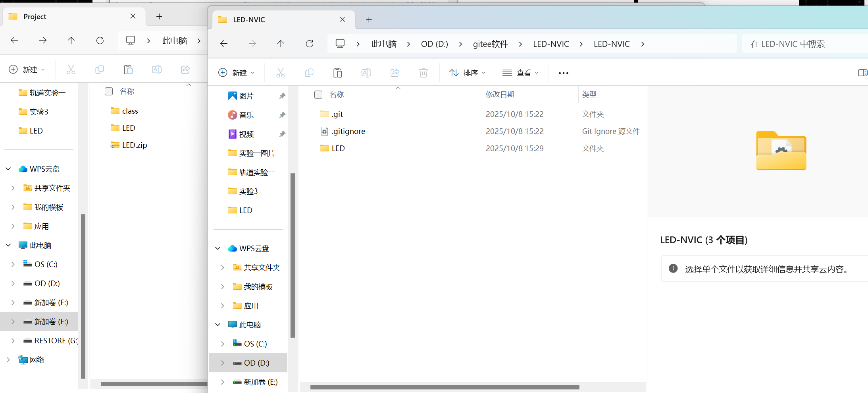This screenshot has height=393, width=868.
Task: Open the 新建 dropdown in Project window
Action: coord(27,70)
